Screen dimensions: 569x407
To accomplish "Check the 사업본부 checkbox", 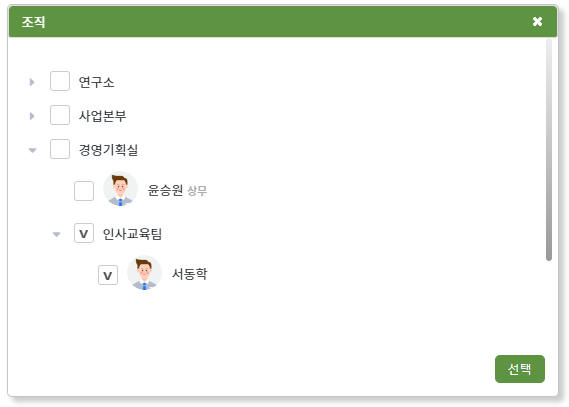I will (x=60, y=115).
